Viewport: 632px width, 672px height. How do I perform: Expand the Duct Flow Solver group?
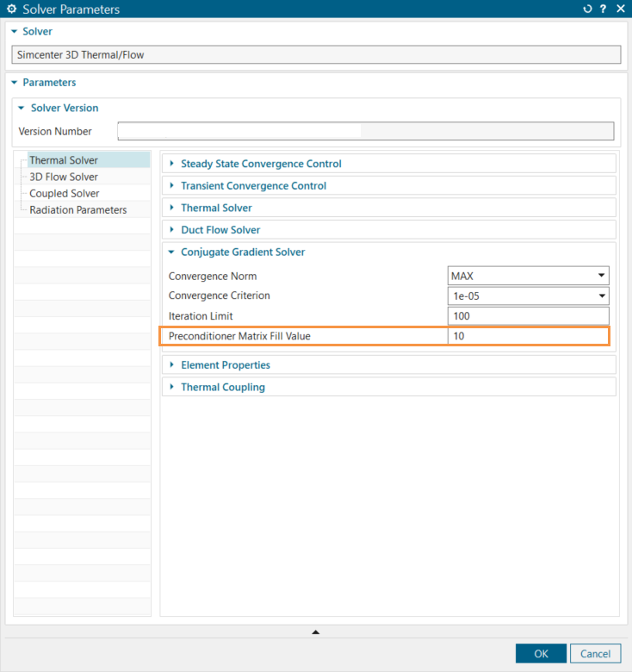tap(172, 230)
